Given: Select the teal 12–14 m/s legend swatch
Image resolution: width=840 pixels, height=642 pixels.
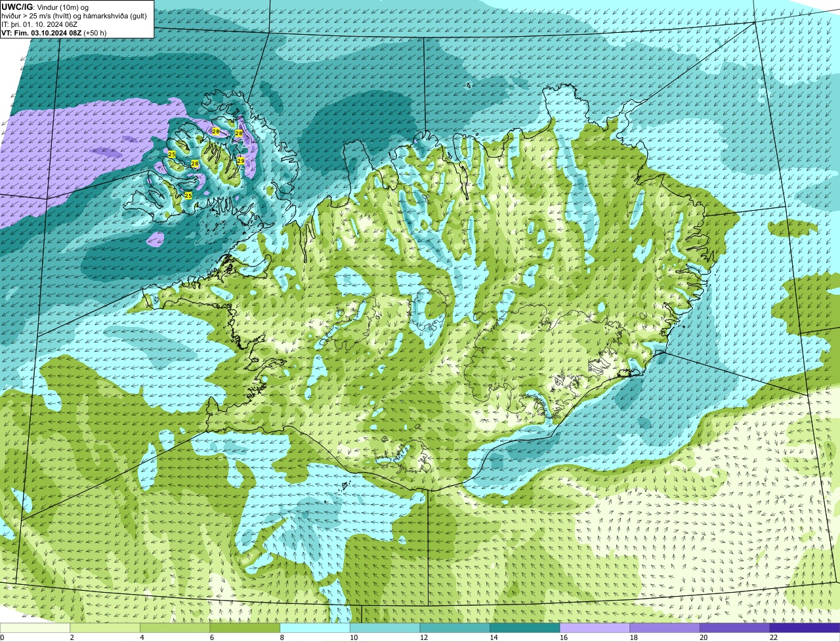Looking at the screenshot, I should tap(455, 628).
